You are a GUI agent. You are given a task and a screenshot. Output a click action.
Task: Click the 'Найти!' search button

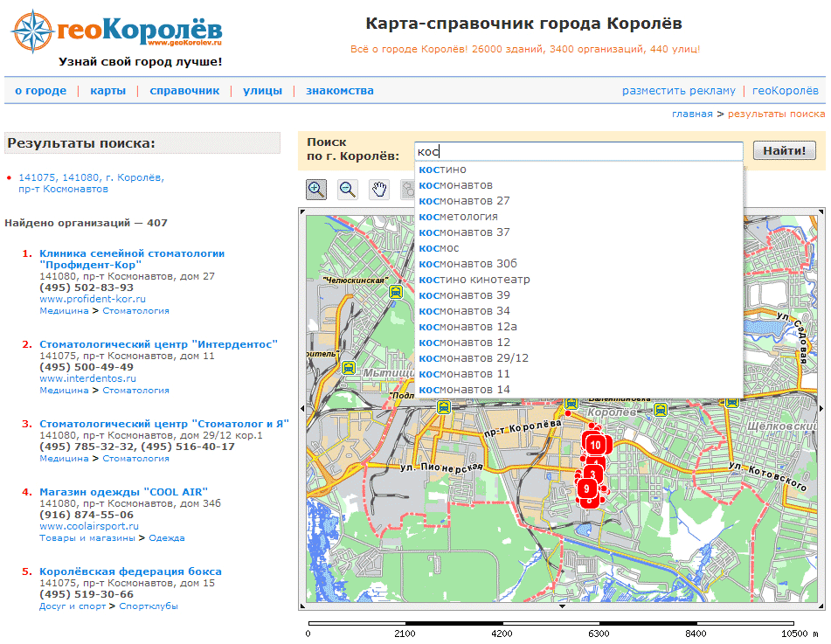[x=785, y=150]
